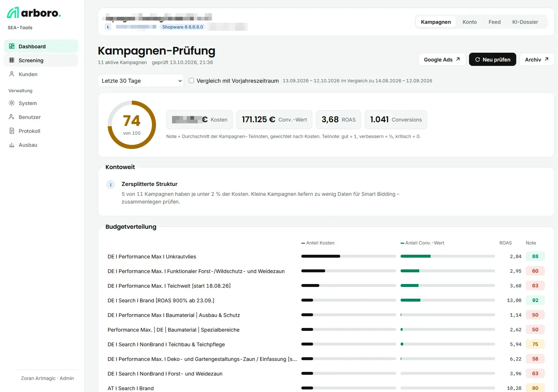Click the DE I Performance Max I Unkrautvlies row

[x=326, y=257]
